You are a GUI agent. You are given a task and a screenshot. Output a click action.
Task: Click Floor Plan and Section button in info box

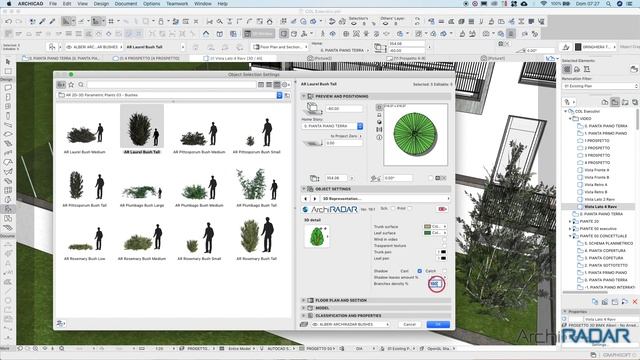[x=280, y=47]
